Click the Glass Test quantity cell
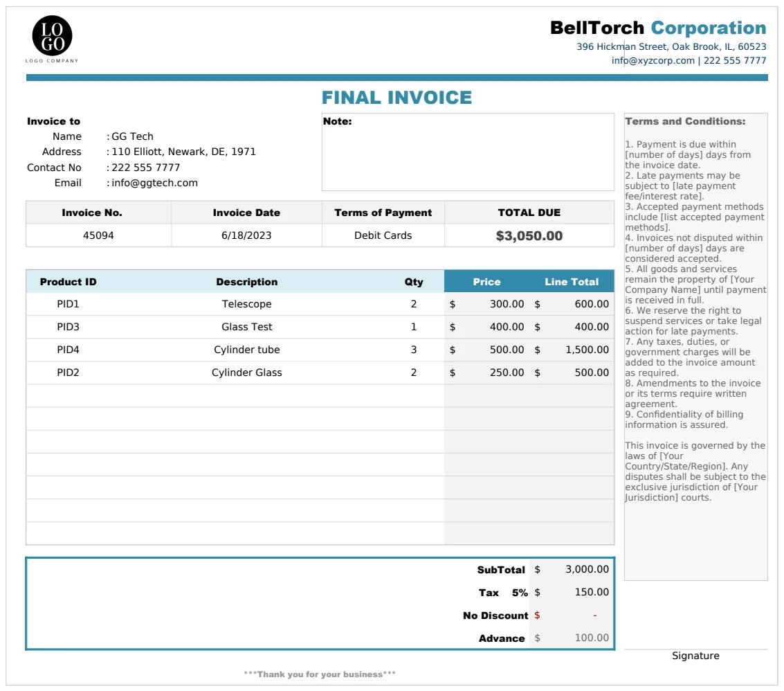 (414, 327)
